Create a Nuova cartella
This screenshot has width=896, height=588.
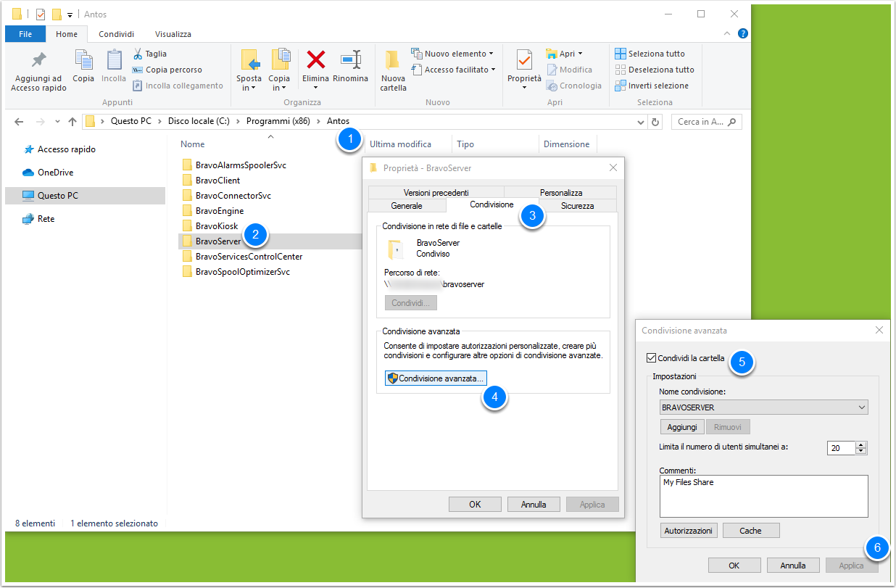tap(393, 71)
